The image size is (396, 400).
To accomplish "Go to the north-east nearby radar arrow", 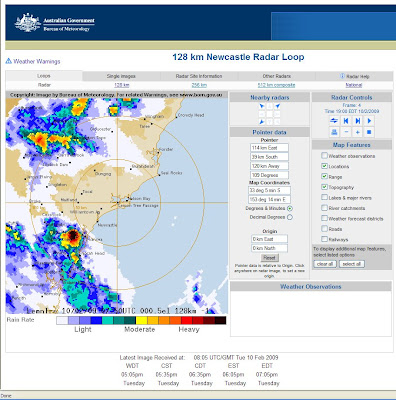I will [277, 106].
